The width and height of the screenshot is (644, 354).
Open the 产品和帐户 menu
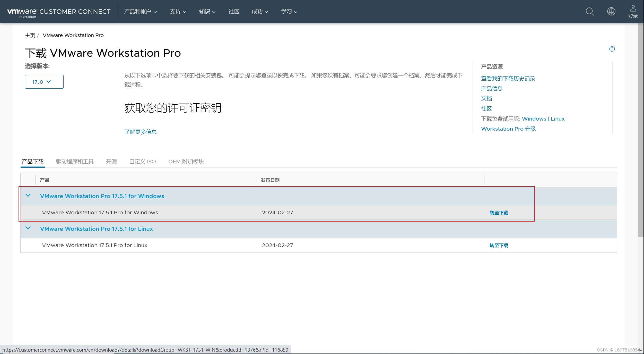(140, 12)
